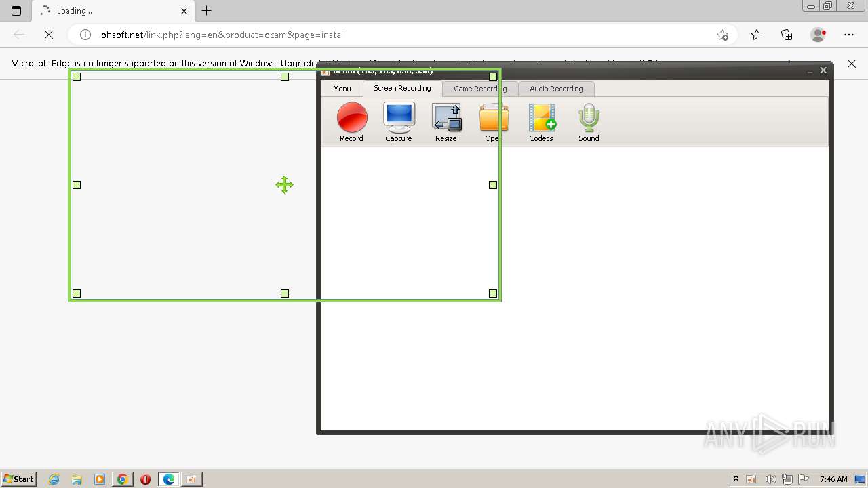View site information icon in address bar
This screenshot has width=868, height=488.
[x=85, y=35]
